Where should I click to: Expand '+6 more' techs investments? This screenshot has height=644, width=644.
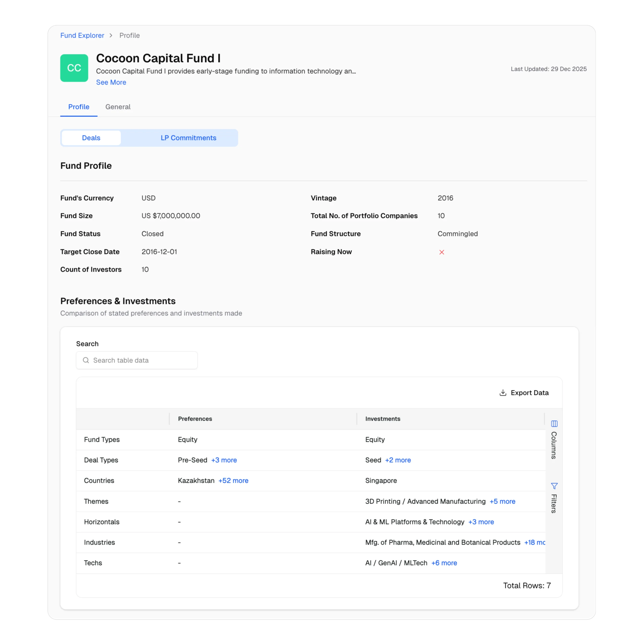444,563
